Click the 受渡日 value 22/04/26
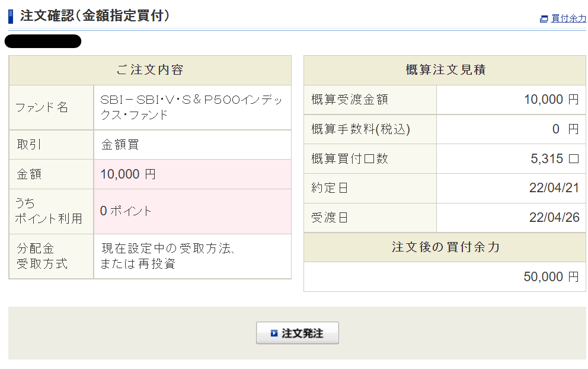 554,218
